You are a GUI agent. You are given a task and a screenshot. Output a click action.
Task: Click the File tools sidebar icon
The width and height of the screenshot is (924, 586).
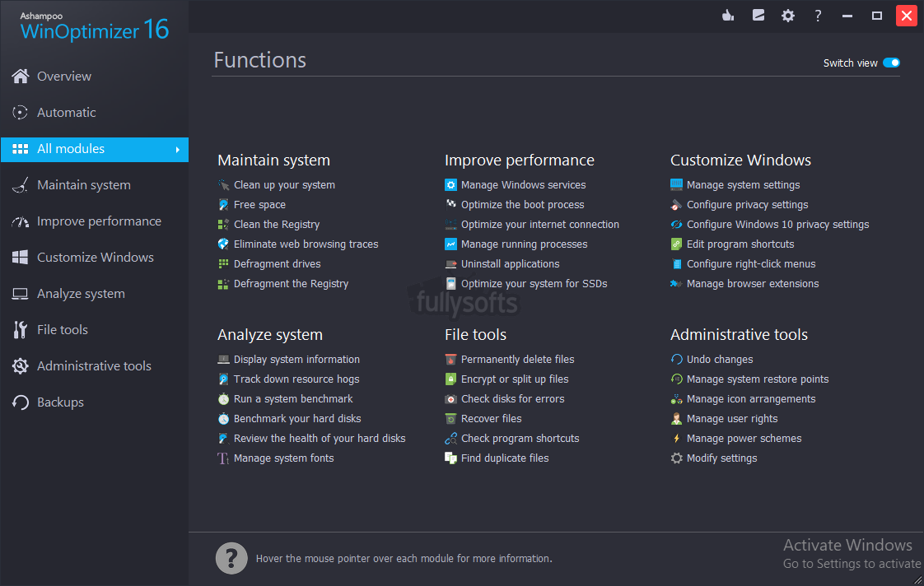20,330
